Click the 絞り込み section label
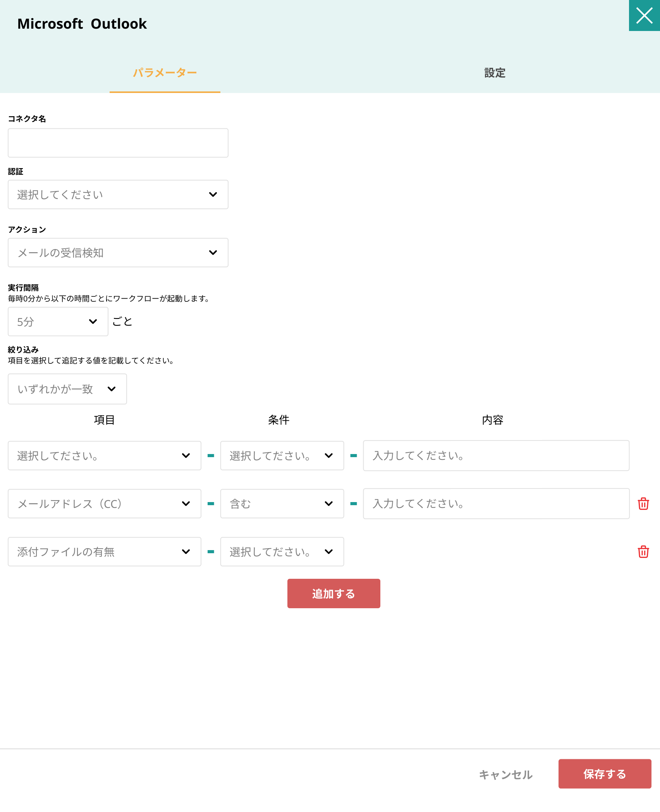 (23, 350)
